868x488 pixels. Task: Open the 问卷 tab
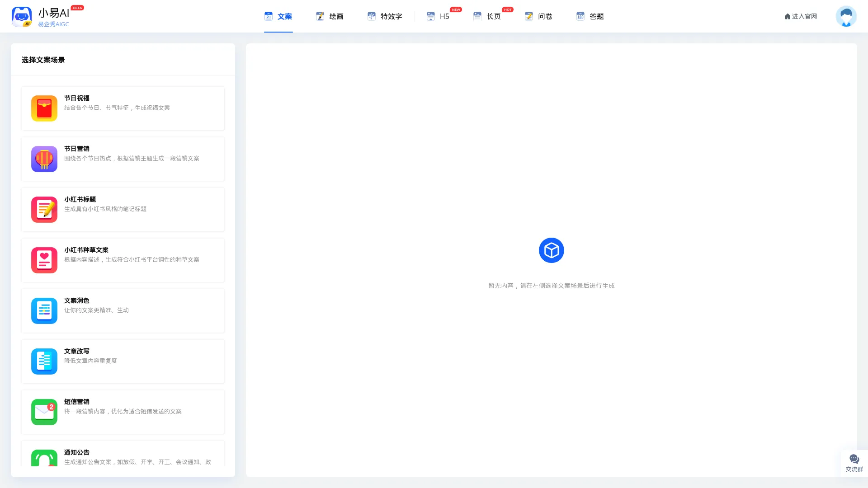tap(539, 16)
